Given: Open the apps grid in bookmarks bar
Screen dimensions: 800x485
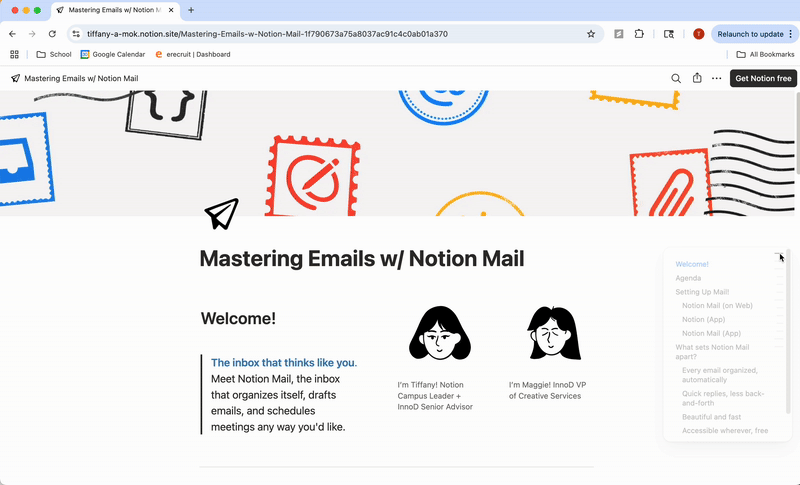Looking at the screenshot, I should [x=14, y=54].
